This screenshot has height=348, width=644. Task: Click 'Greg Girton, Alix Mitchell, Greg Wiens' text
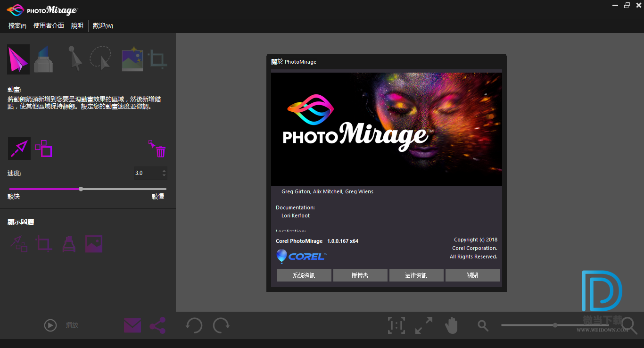coord(327,191)
